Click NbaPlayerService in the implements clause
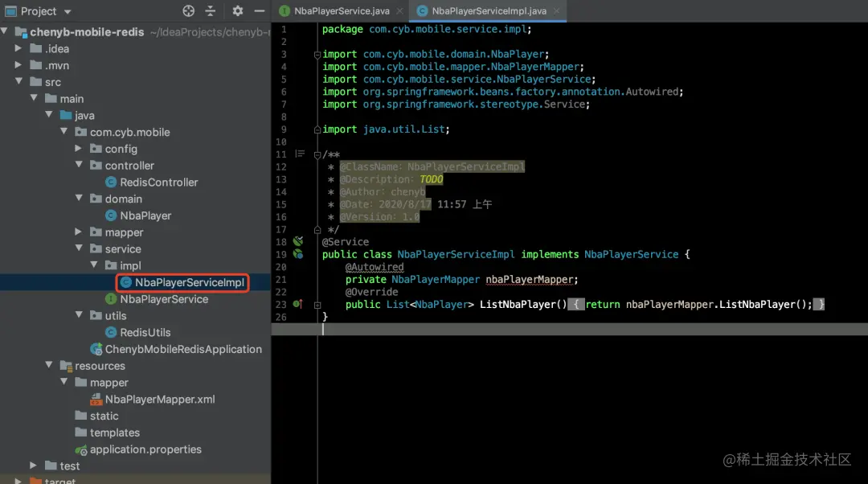The height and width of the screenshot is (484, 868). [631, 254]
